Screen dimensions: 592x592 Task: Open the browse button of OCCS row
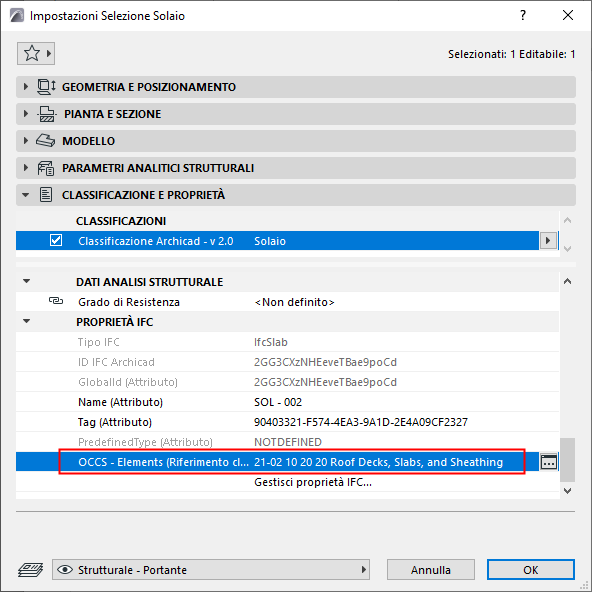[x=549, y=462]
